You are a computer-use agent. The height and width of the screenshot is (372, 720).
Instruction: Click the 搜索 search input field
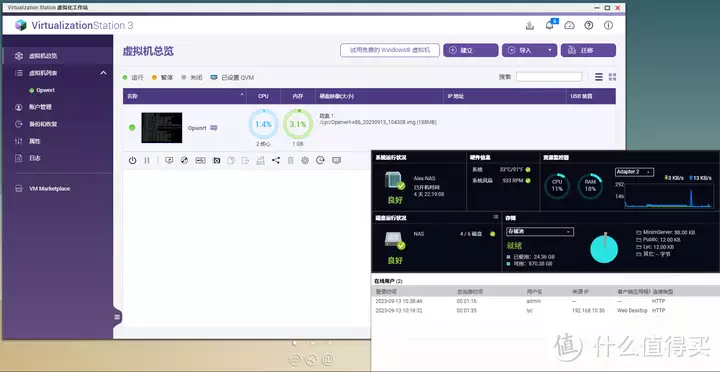tap(549, 77)
